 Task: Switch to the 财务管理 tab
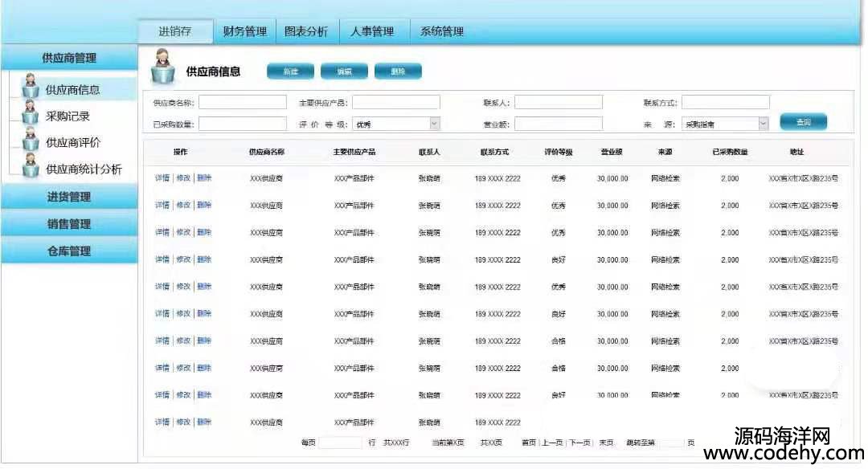[x=244, y=31]
